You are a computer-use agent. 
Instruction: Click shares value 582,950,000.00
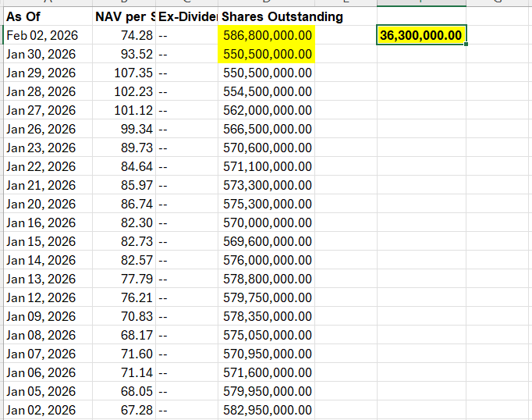(267, 410)
